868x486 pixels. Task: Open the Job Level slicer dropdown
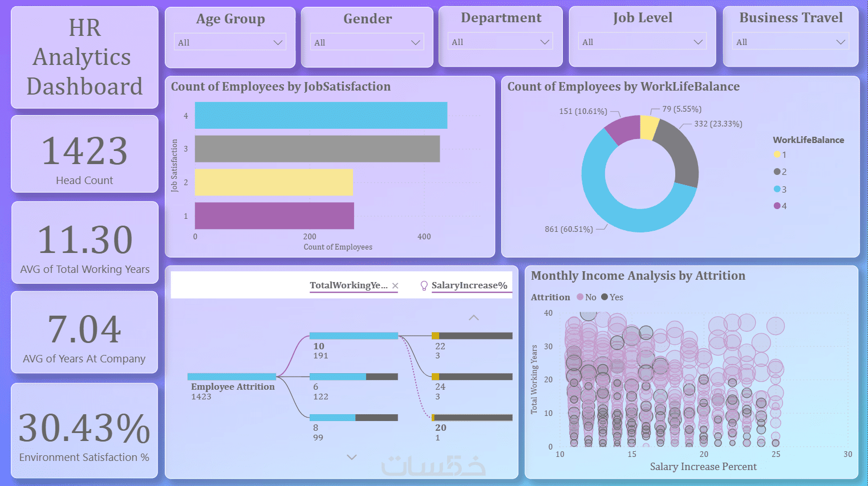[642, 42]
